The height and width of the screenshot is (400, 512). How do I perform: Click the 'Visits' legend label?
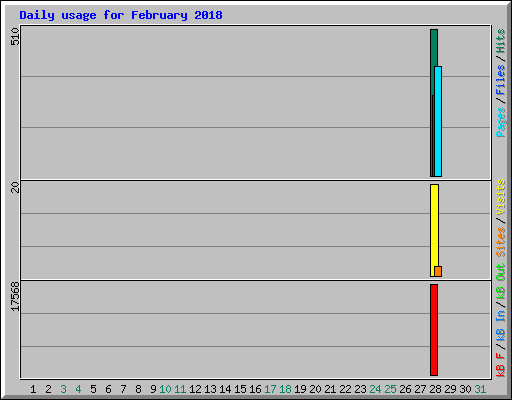click(500, 197)
